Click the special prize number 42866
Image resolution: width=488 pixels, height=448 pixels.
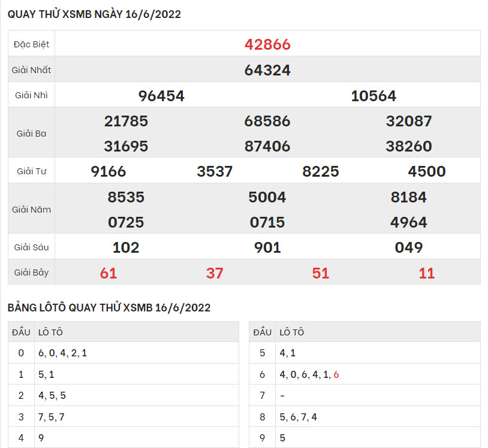click(x=267, y=44)
